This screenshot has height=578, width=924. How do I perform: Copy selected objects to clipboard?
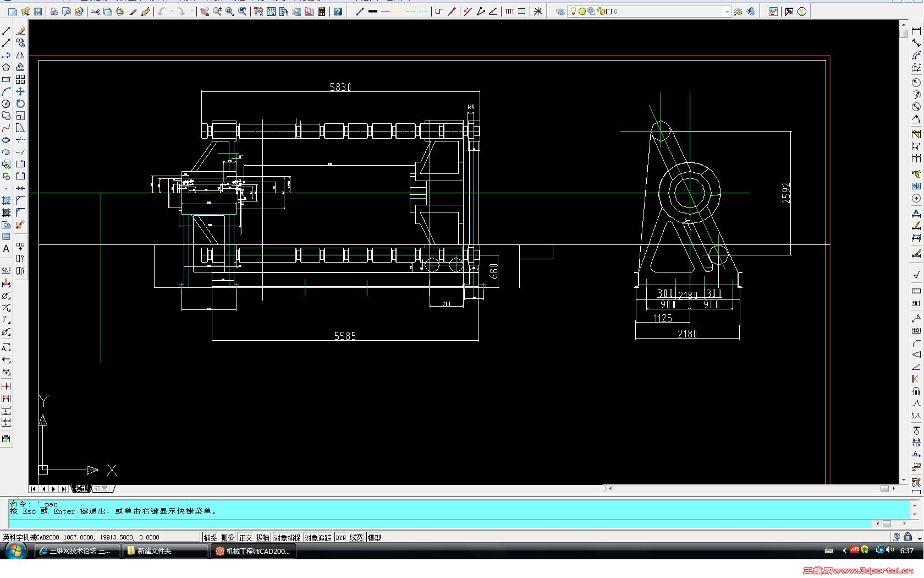(108, 12)
